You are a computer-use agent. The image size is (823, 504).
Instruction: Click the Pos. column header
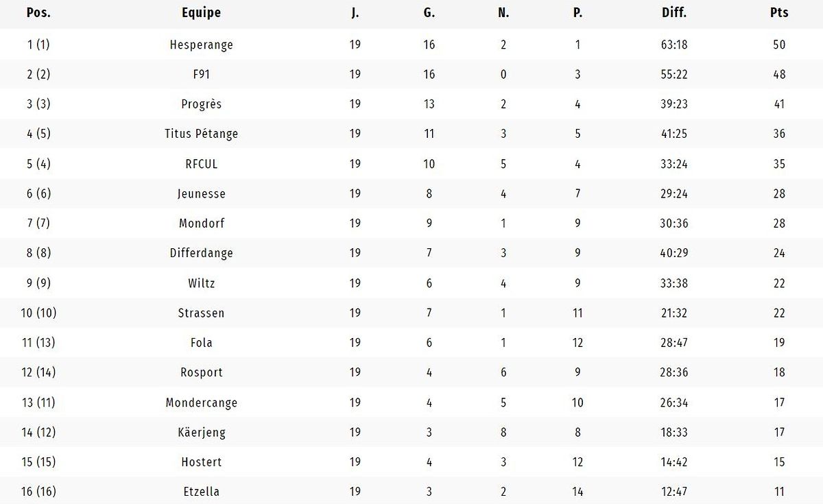(x=38, y=13)
